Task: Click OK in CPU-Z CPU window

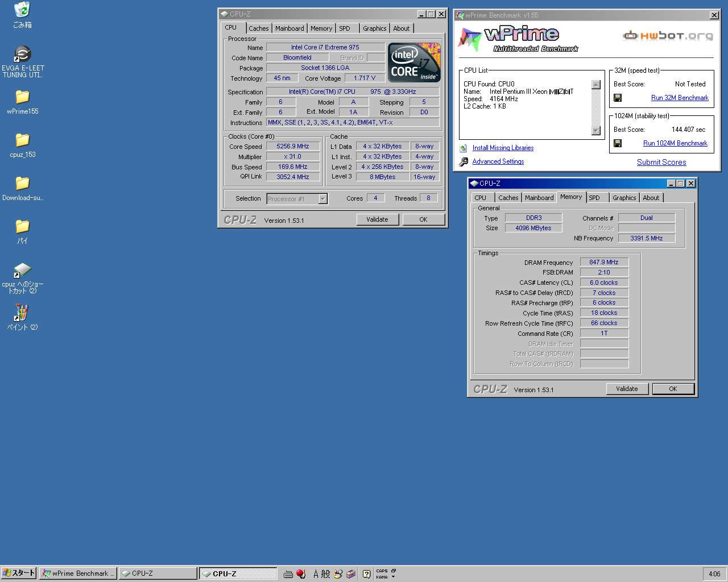Action: tap(423, 219)
